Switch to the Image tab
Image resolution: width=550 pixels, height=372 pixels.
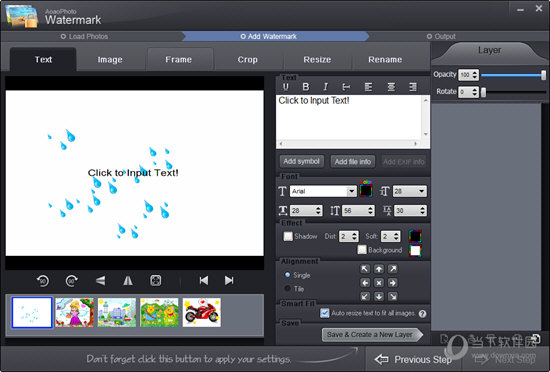pyautogui.click(x=110, y=60)
